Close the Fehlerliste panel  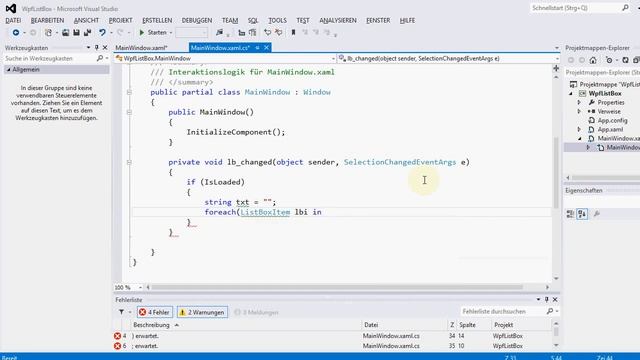point(555,300)
